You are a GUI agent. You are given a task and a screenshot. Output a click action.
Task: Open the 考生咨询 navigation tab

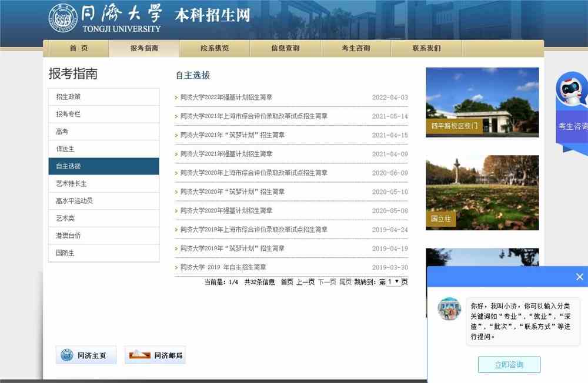coord(356,48)
